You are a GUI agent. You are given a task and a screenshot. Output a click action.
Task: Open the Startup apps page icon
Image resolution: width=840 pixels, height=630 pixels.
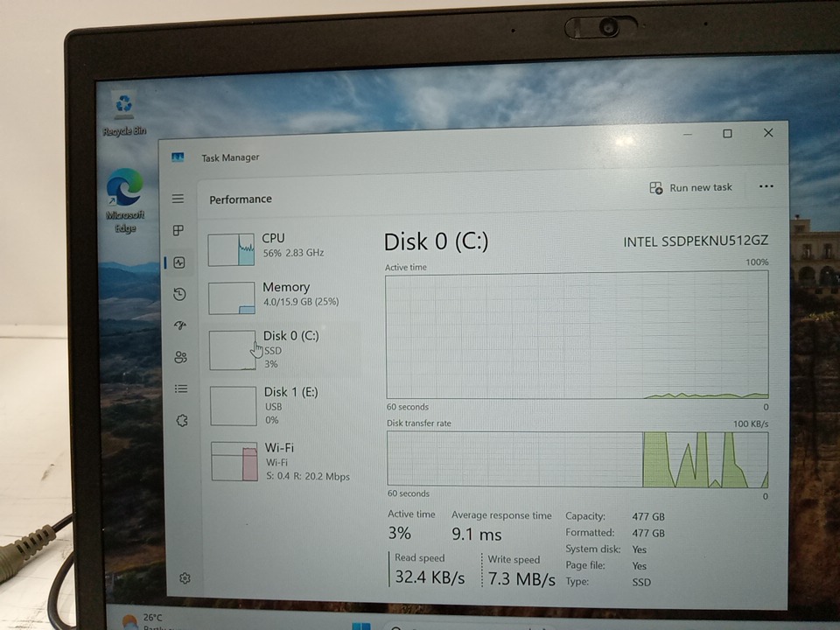pos(180,325)
